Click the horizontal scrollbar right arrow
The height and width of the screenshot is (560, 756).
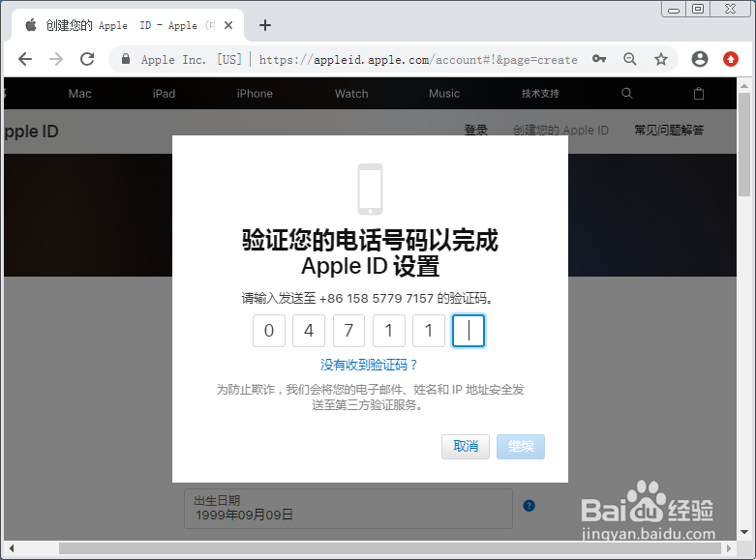[729, 548]
